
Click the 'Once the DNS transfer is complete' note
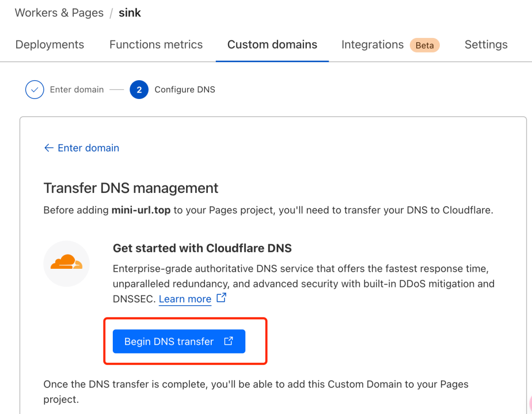(x=256, y=392)
